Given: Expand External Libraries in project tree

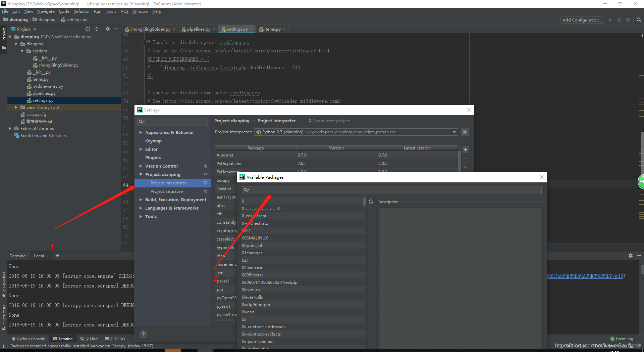Looking at the screenshot, I should 10,129.
